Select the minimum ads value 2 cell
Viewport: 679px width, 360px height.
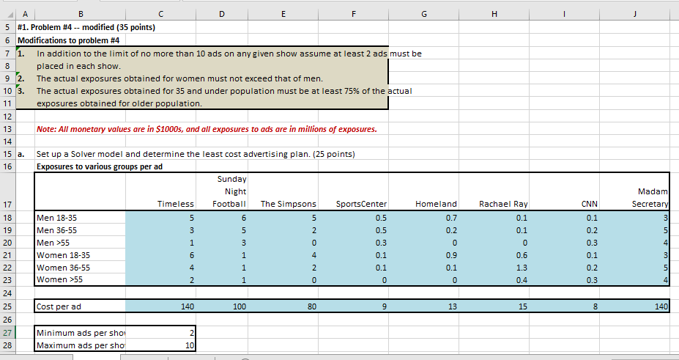161,333
